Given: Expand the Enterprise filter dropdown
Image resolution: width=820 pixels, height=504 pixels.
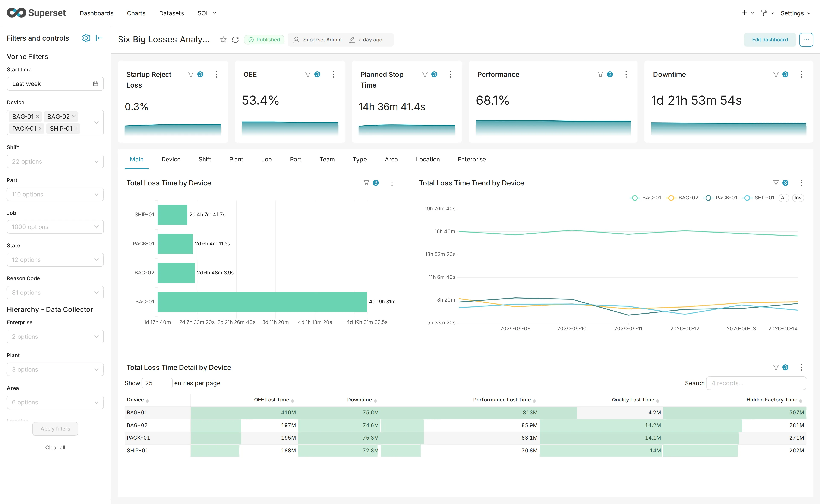Looking at the screenshot, I should [x=55, y=337].
